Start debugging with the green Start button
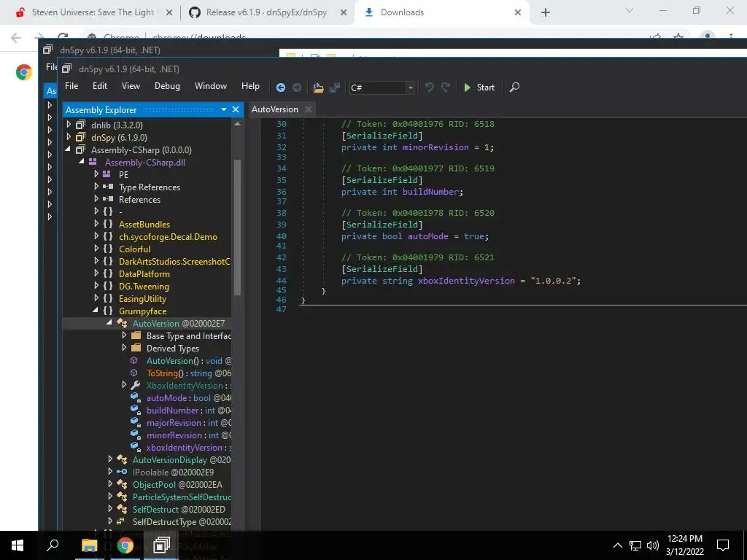 tap(479, 87)
